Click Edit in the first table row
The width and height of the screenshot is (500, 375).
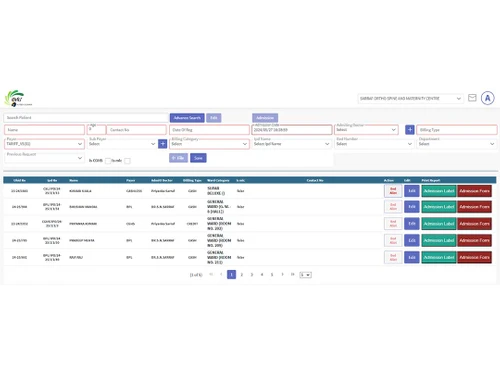pos(412,191)
